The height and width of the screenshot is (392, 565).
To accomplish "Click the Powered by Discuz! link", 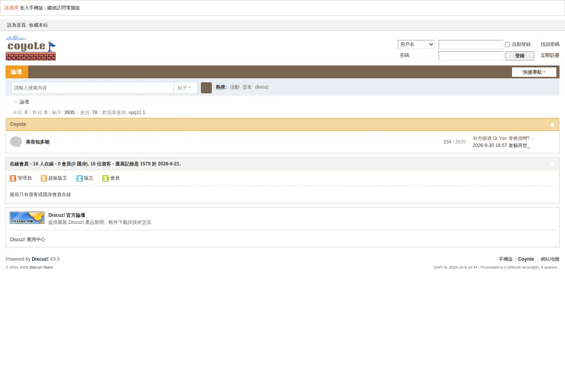I will click(x=40, y=259).
